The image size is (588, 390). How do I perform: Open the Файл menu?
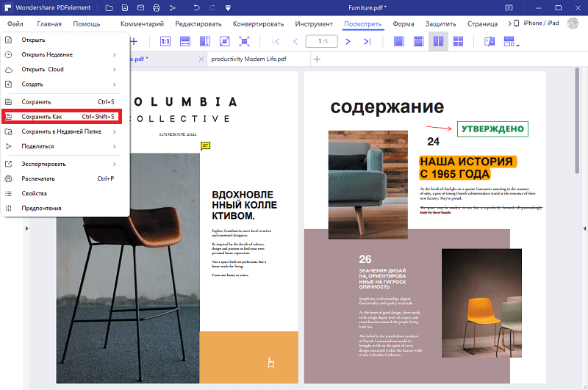15,24
